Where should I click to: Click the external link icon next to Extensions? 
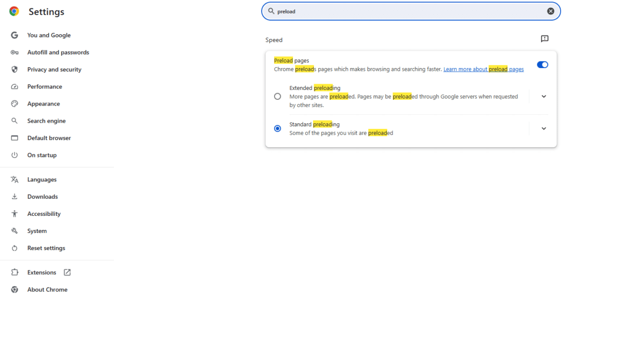pos(67,272)
